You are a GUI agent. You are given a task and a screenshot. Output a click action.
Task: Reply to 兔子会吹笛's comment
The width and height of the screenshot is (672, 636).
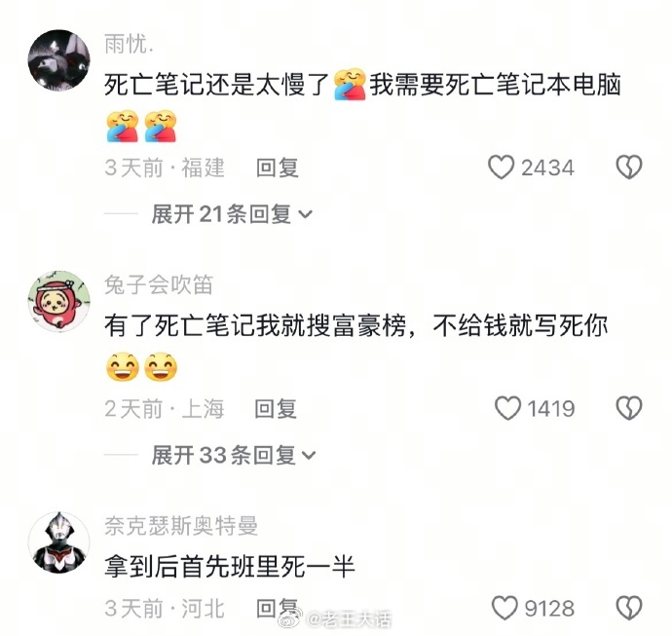[x=276, y=408]
